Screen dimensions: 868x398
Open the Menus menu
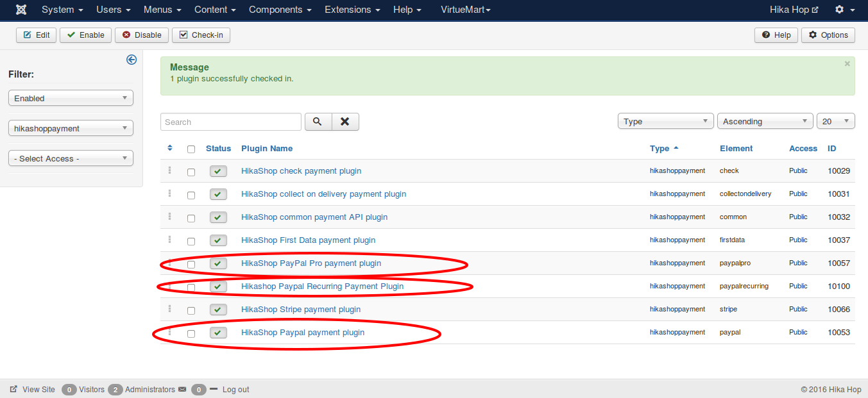point(162,10)
